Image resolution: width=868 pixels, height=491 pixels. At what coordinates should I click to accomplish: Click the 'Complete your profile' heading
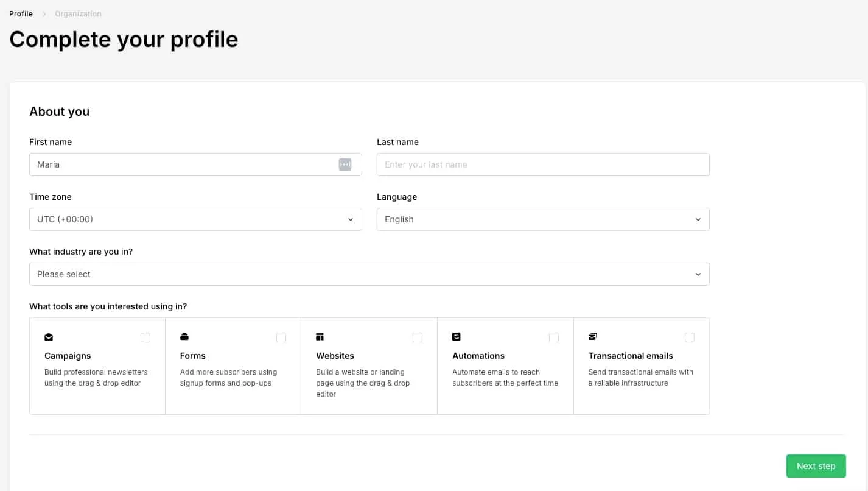click(124, 40)
